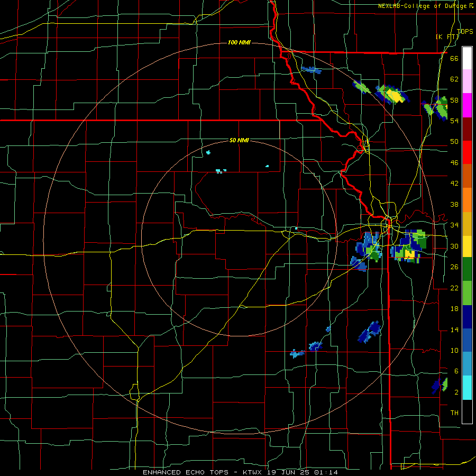The image size is (476, 476).
Task: Click the black TH legend segment
Action: point(467,411)
